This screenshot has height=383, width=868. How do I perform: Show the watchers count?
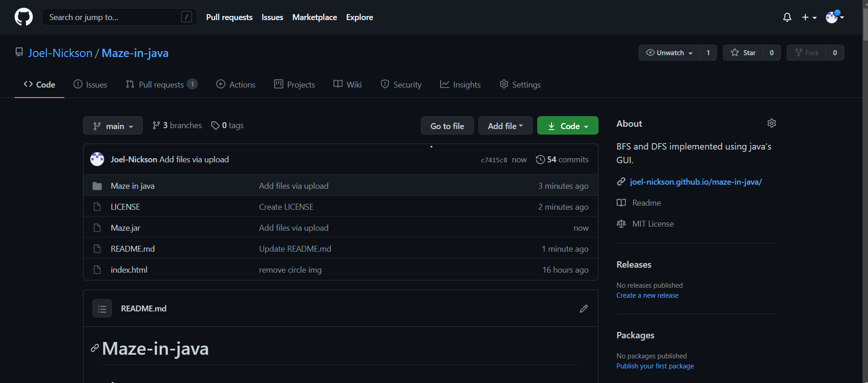coord(708,53)
